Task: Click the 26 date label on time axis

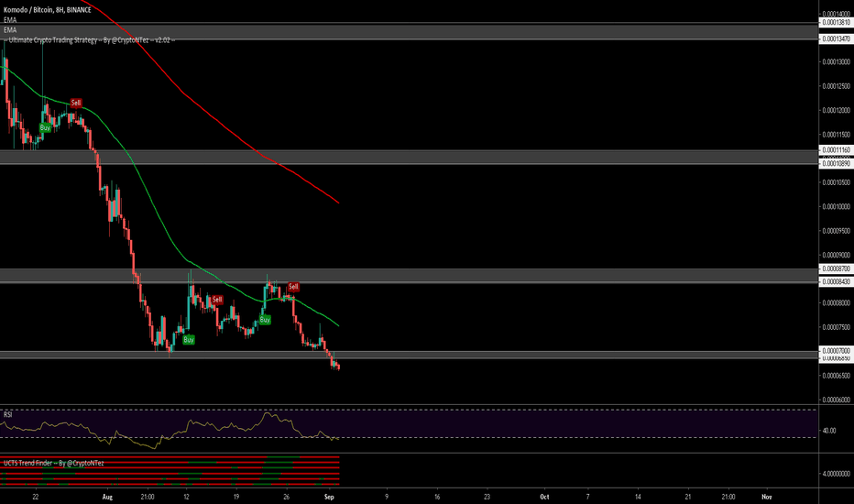Action: 287,497
